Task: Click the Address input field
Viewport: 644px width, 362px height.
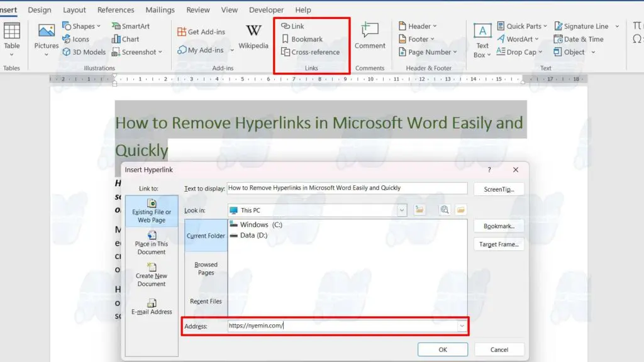Action: pos(343,326)
